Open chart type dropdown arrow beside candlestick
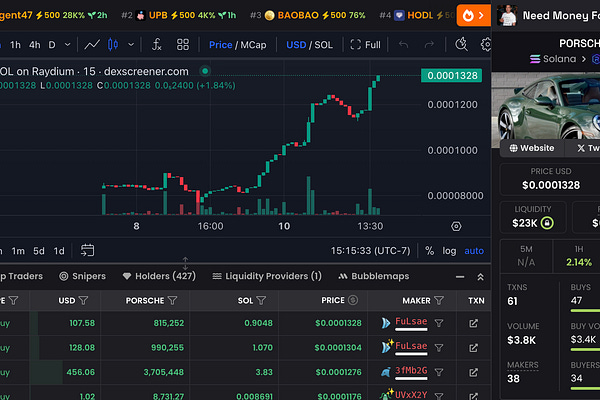The width and height of the screenshot is (600, 400). click(x=131, y=45)
